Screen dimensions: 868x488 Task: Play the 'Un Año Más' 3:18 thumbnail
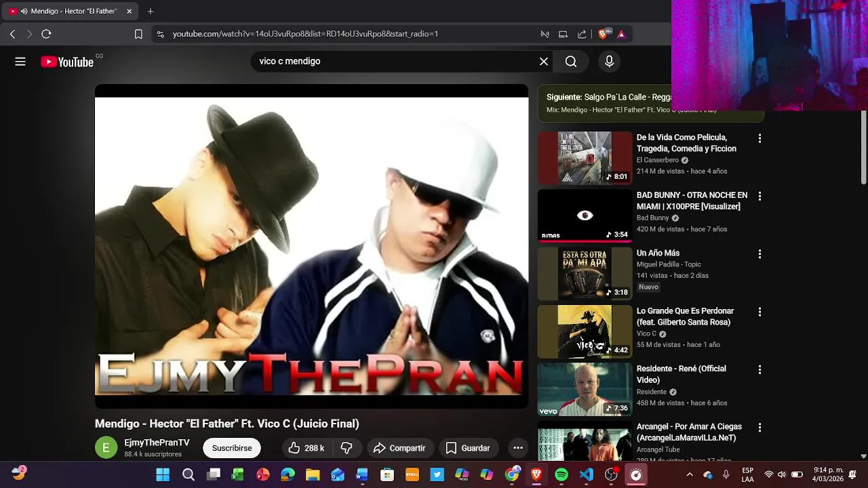pyautogui.click(x=585, y=274)
